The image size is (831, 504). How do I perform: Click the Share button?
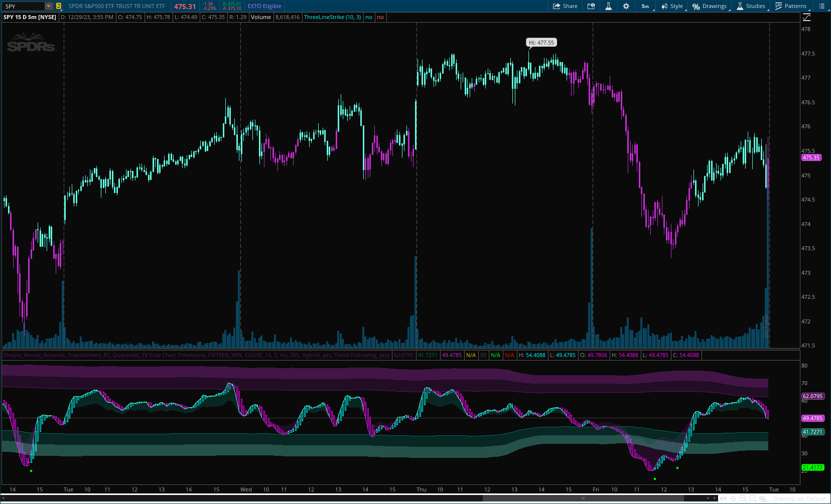[565, 6]
